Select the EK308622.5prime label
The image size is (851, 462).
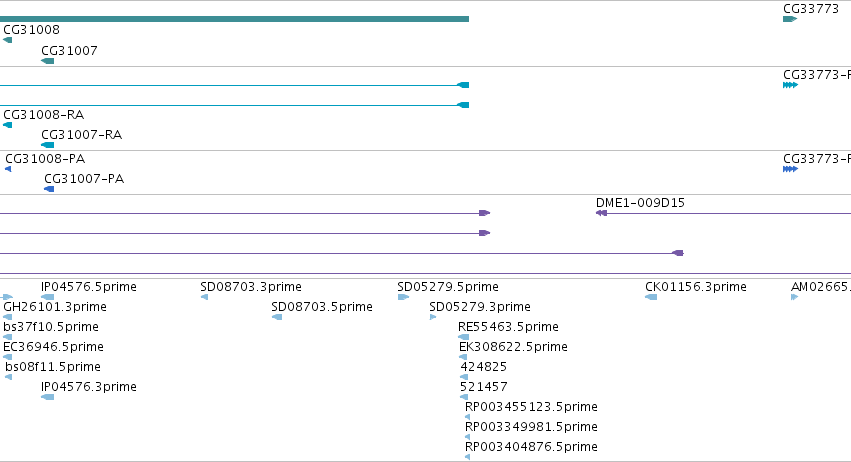(513, 346)
